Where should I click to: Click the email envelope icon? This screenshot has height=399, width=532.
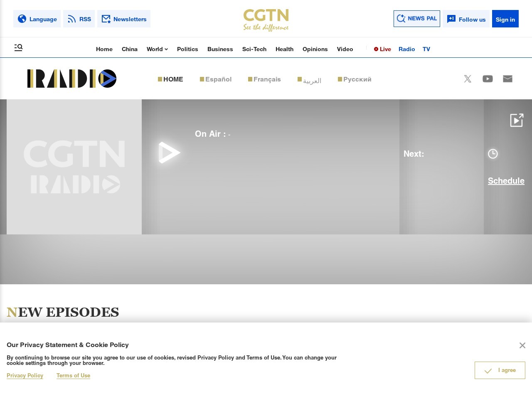pos(507,79)
